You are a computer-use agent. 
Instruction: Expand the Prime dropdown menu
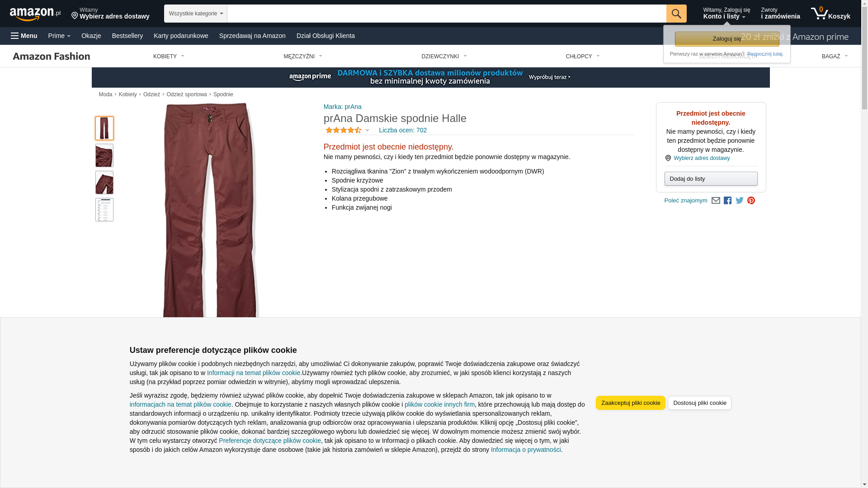coord(59,36)
